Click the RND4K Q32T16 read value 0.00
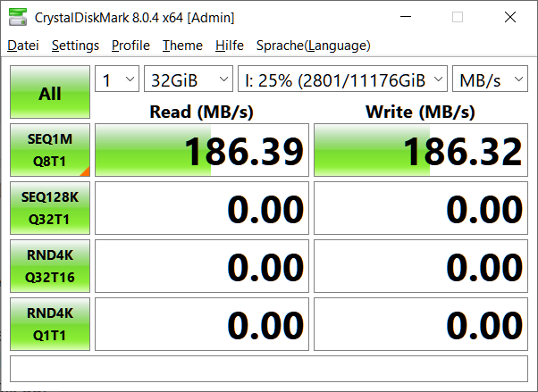Screen dimensions: 538x392 pyautogui.click(x=202, y=266)
